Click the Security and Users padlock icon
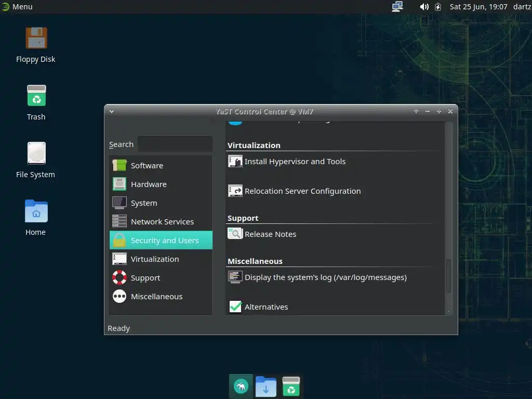This screenshot has height=399, width=532. 119,240
